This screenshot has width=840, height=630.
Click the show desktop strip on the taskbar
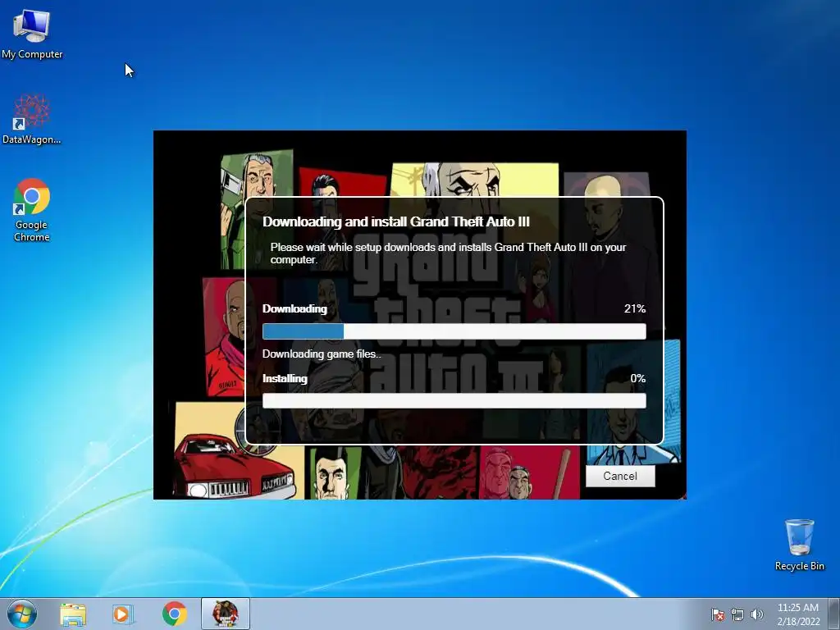pyautogui.click(x=836, y=614)
